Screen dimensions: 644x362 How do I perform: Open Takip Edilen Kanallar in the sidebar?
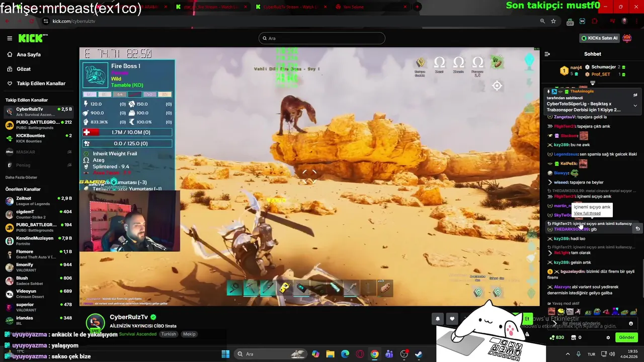click(x=41, y=83)
